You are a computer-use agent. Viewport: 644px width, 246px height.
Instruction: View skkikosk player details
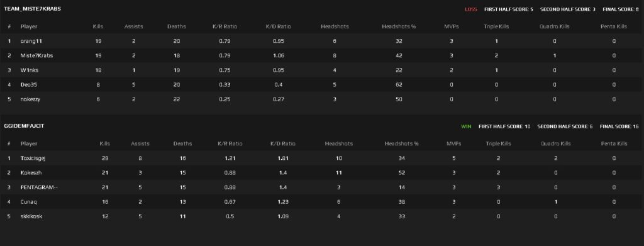[31, 216]
